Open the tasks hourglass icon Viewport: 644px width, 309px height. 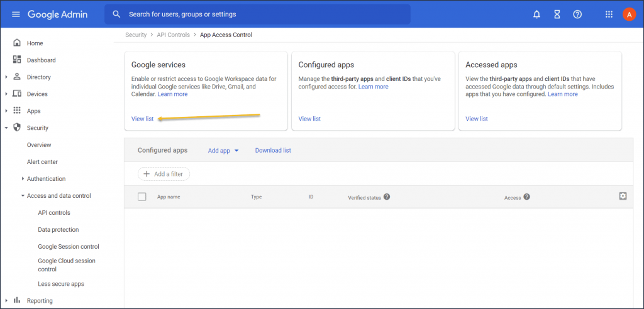click(557, 14)
